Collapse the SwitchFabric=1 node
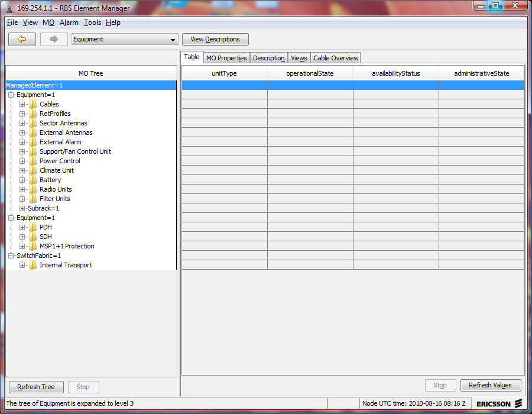Screen dimensions: 532x414 [x=11, y=256]
